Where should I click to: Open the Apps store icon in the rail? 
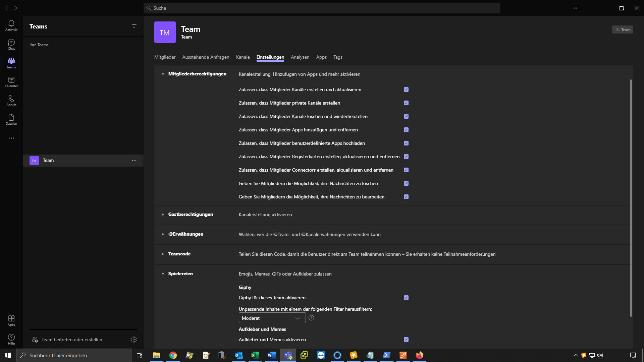(11, 320)
